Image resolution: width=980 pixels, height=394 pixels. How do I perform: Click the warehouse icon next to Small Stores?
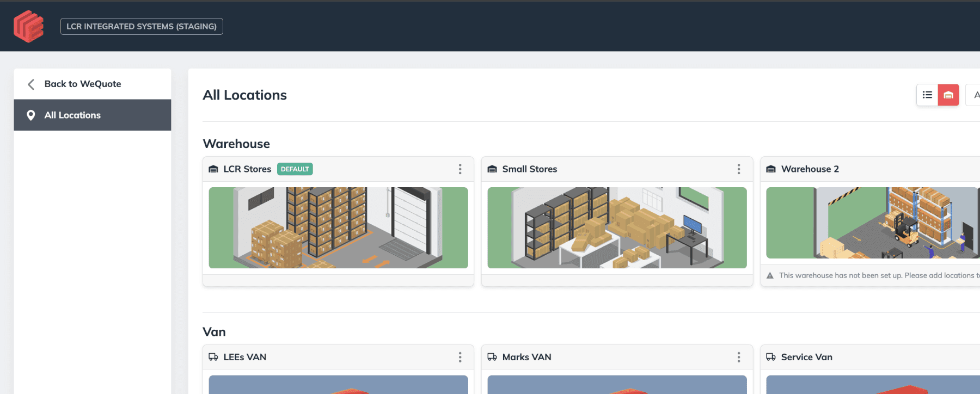(x=492, y=169)
